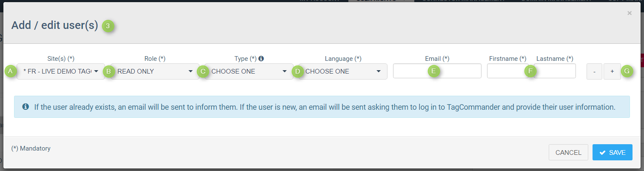Remove a user row with minus button
Image resolution: width=644 pixels, height=171 pixels.
click(594, 71)
